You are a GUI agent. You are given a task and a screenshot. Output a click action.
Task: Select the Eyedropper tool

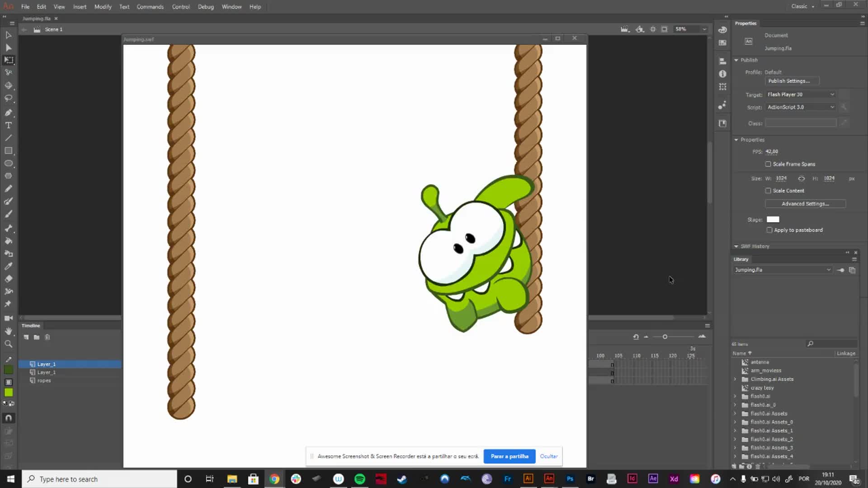[8, 266]
